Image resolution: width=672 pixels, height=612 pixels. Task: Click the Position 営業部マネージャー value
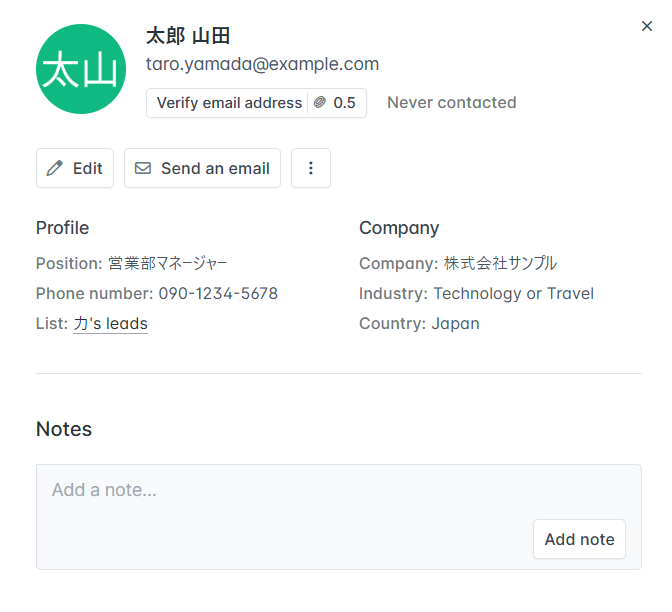pos(168,263)
